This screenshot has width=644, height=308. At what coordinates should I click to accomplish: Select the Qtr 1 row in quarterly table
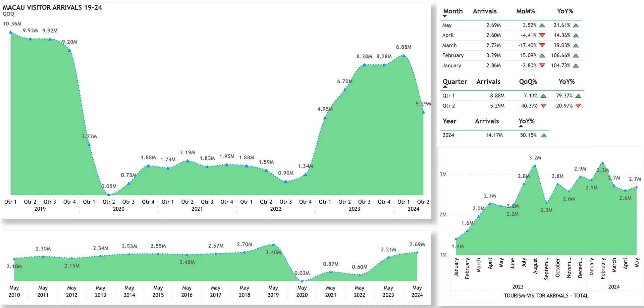coord(512,96)
